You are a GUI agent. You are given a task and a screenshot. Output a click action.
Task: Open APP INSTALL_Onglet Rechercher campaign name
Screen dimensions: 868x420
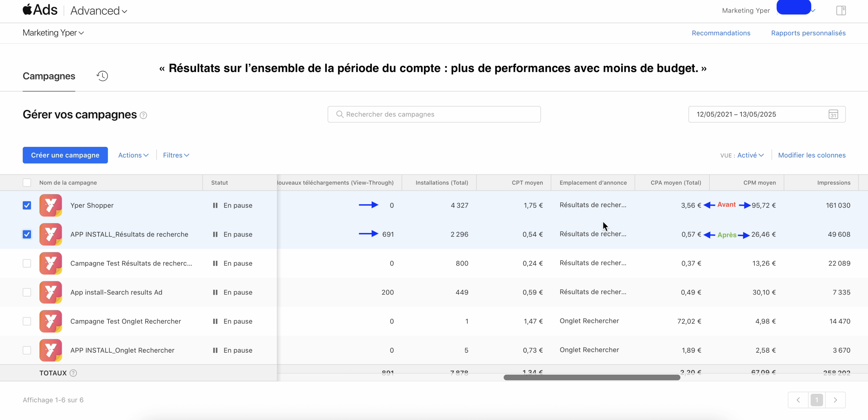(x=122, y=350)
